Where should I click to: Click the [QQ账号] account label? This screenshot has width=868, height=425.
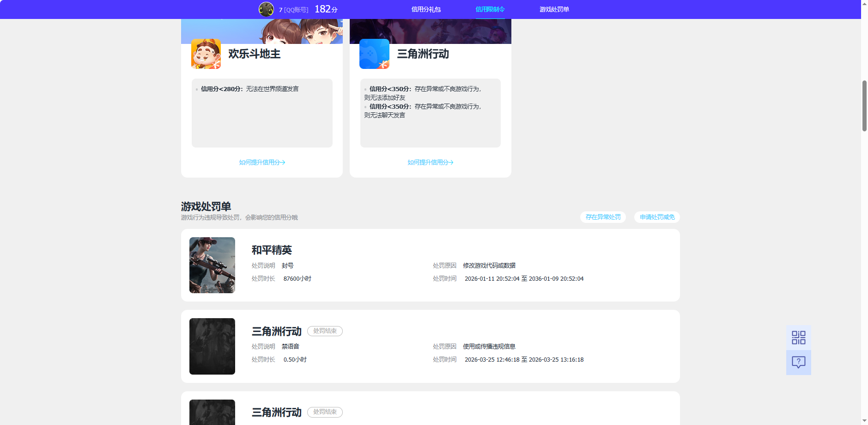[296, 10]
